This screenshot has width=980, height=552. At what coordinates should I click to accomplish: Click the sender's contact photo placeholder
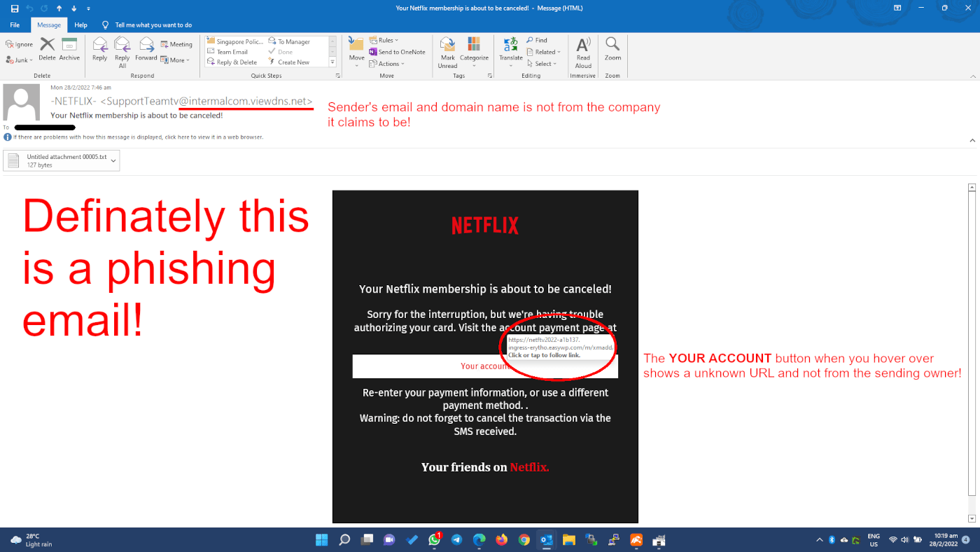(x=21, y=102)
